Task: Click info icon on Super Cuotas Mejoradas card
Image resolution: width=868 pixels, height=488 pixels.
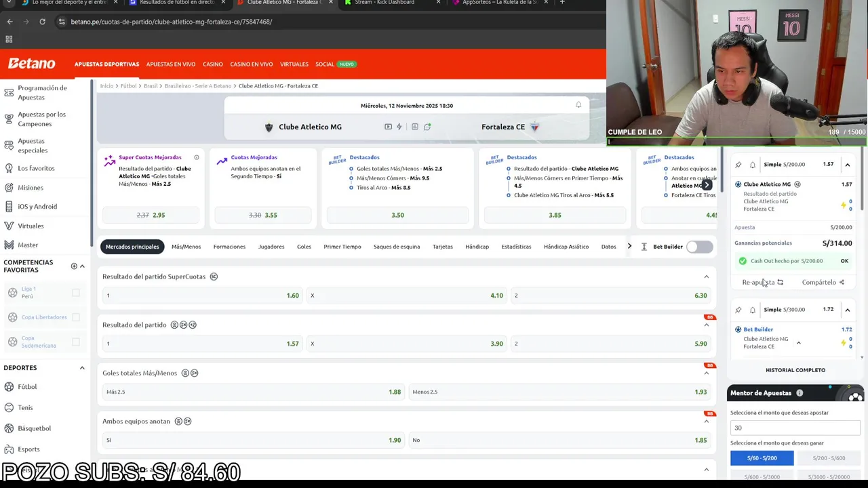Action: 197,157
